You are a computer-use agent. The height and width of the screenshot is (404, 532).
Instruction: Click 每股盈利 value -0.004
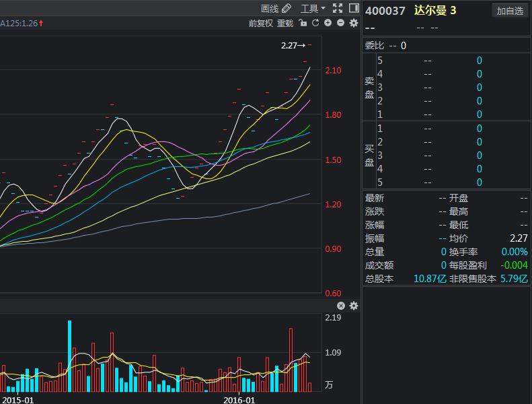click(514, 265)
